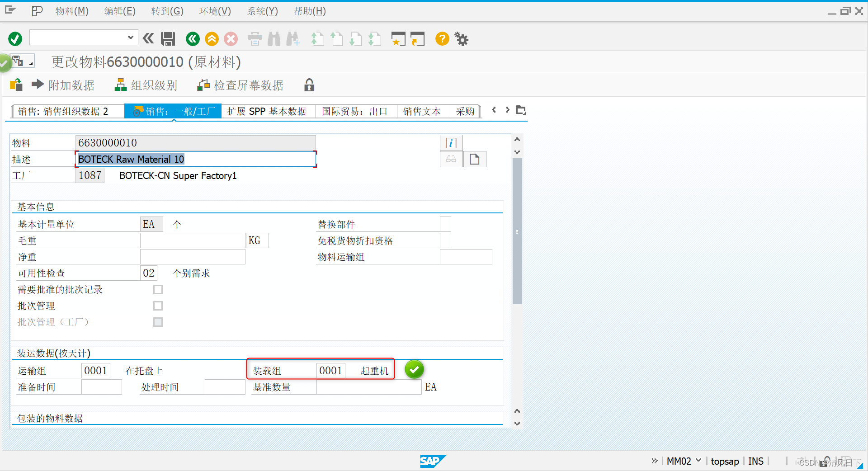Open the 转到(G) menu

(x=167, y=11)
